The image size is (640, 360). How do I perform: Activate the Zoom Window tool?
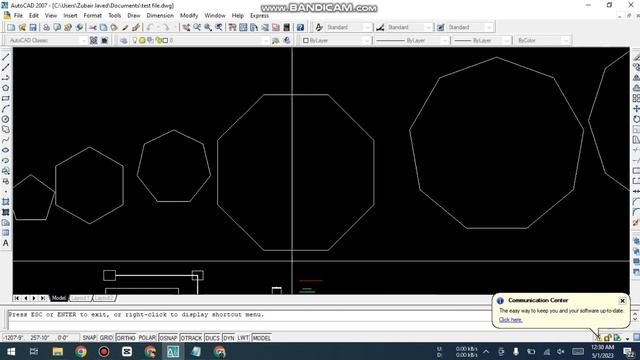pos(208,27)
